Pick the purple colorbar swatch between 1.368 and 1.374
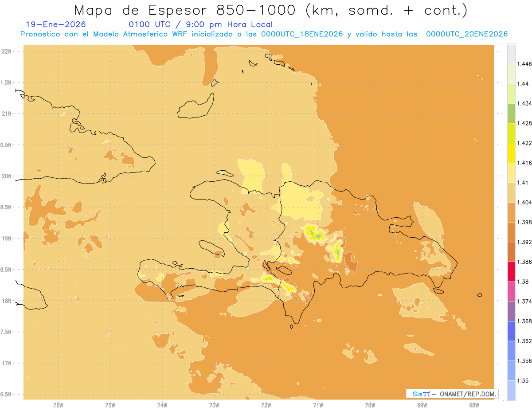The image size is (532, 411). click(511, 311)
